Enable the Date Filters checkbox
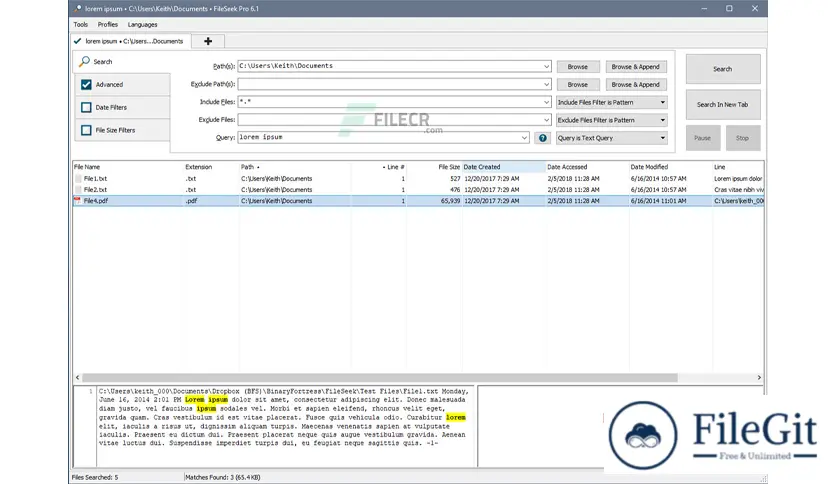 coord(86,107)
